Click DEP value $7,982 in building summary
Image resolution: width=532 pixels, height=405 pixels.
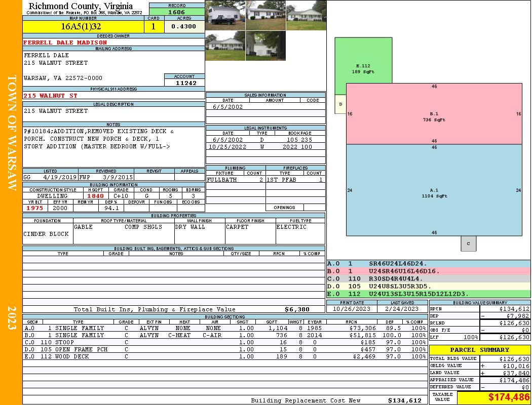pyautogui.click(x=518, y=316)
